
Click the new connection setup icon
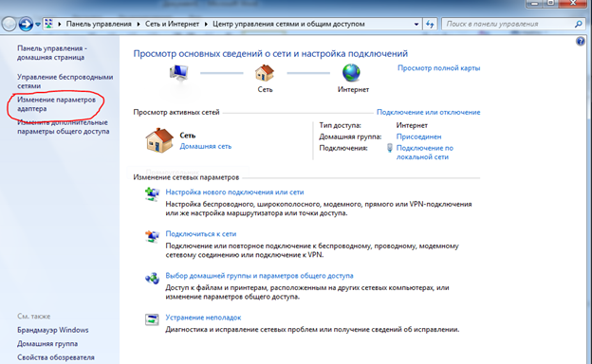[x=152, y=194]
